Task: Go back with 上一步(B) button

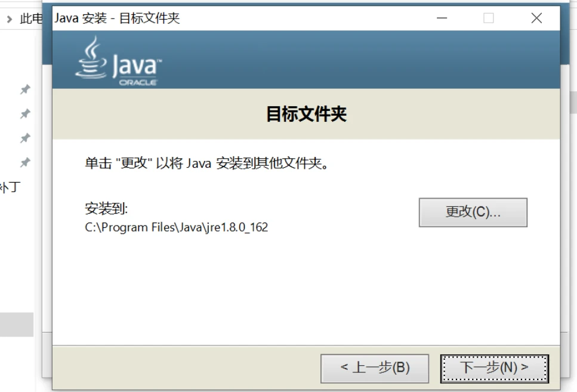Action: click(375, 368)
